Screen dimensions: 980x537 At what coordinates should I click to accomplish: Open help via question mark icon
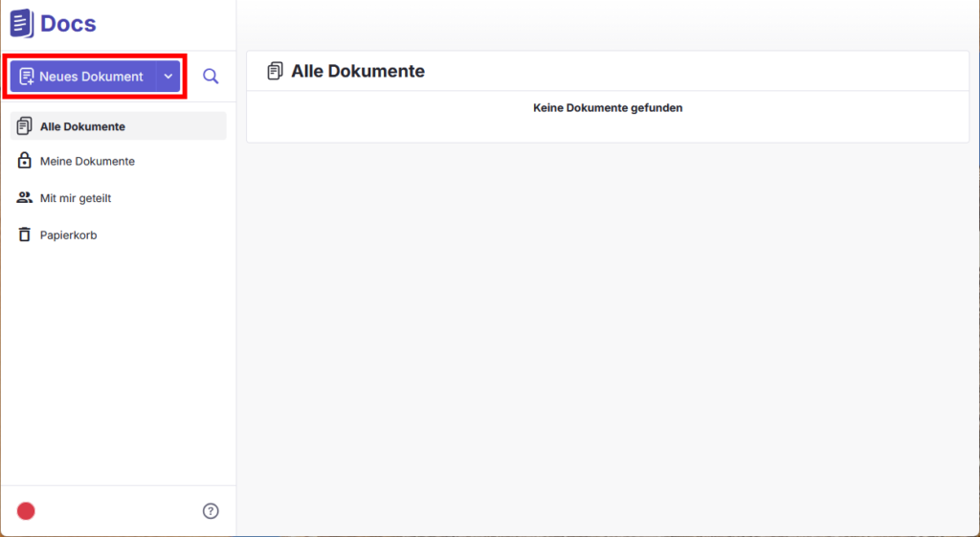[211, 511]
